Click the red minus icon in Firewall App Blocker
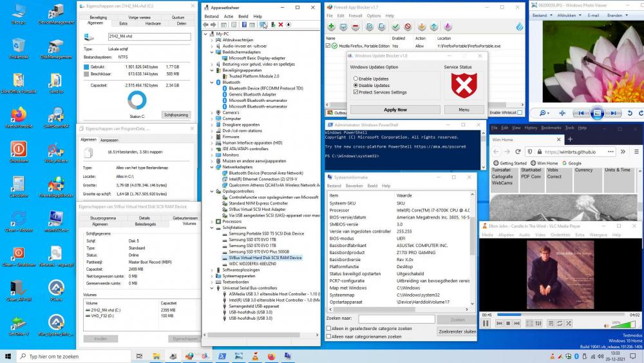The height and width of the screenshot is (363, 644). tap(355, 26)
